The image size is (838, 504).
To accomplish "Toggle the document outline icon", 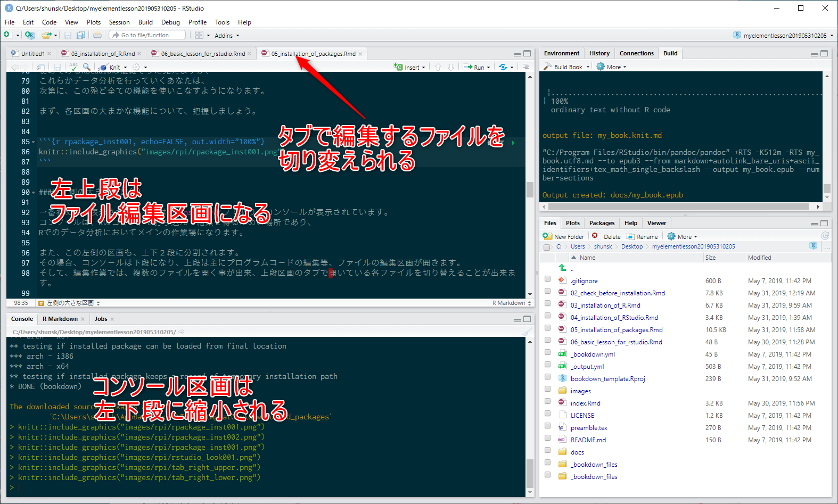I will coord(526,67).
